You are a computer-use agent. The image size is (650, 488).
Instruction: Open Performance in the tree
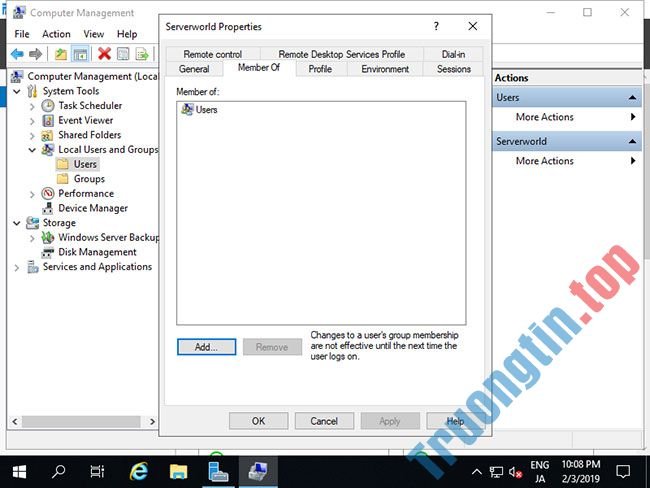86,193
